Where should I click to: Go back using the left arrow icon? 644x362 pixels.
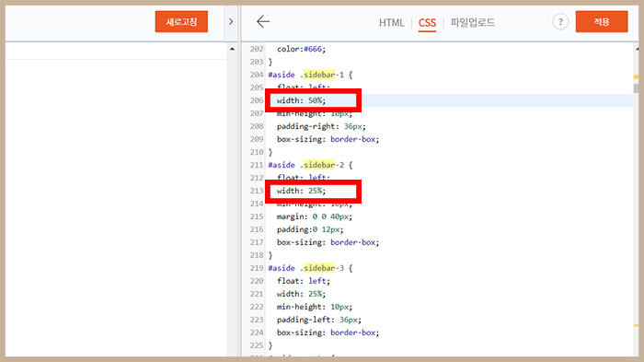pos(263,21)
